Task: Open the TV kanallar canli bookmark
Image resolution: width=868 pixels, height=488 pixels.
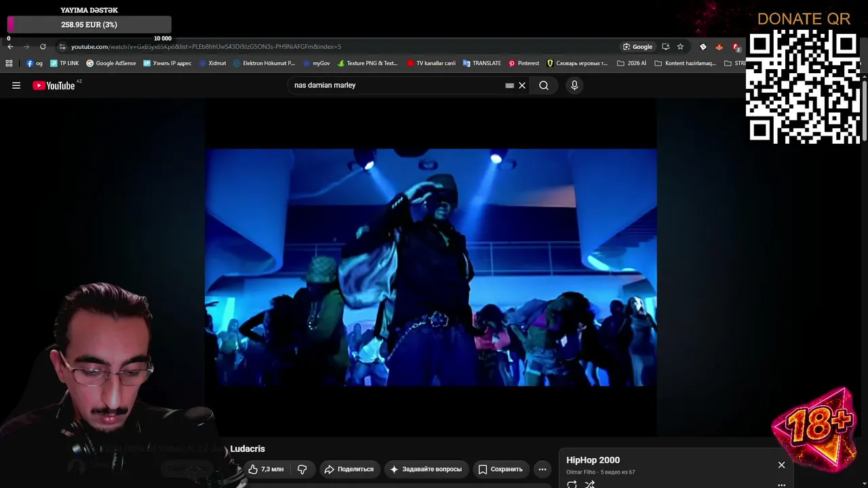Action: [431, 63]
